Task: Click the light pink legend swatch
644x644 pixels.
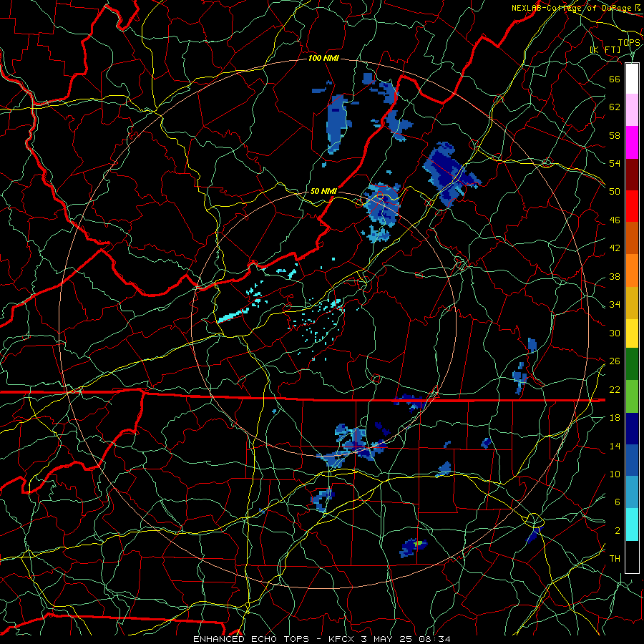Action: [632, 110]
